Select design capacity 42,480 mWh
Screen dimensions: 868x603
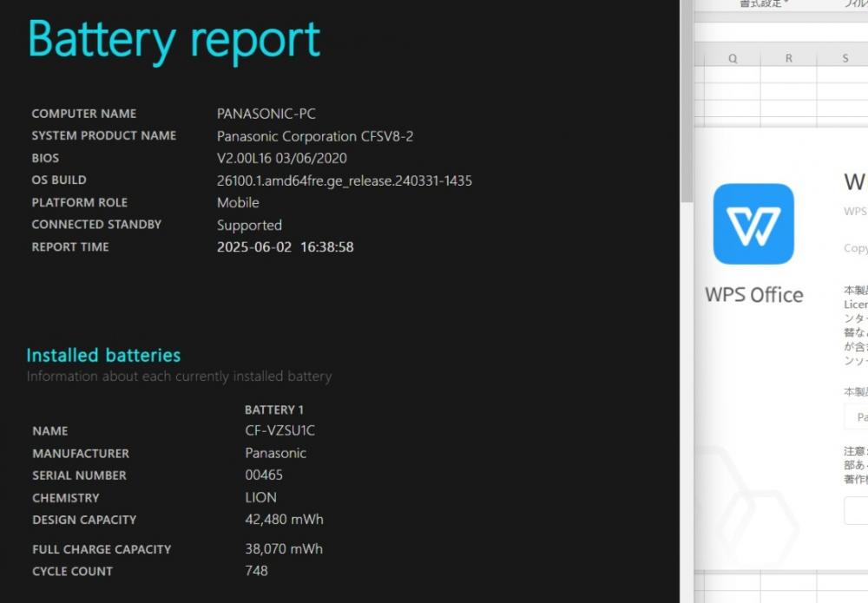(284, 520)
